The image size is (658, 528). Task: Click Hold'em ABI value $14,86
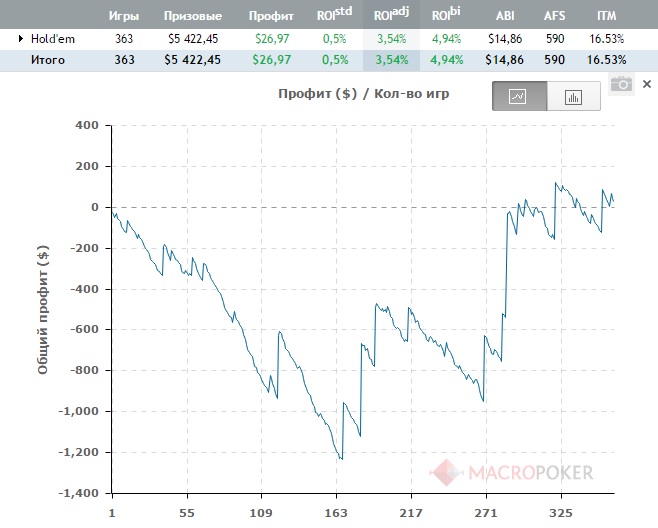(x=505, y=39)
